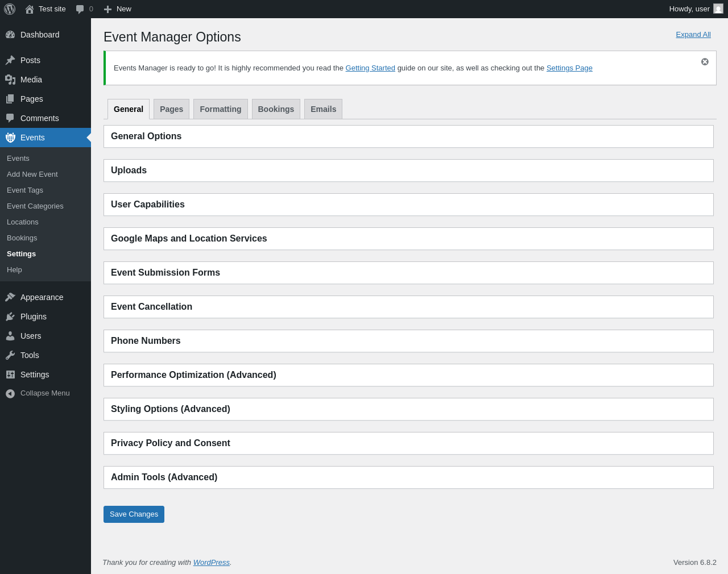The width and height of the screenshot is (728, 574).
Task: Open the Dashboard menu label
Action: click(40, 35)
